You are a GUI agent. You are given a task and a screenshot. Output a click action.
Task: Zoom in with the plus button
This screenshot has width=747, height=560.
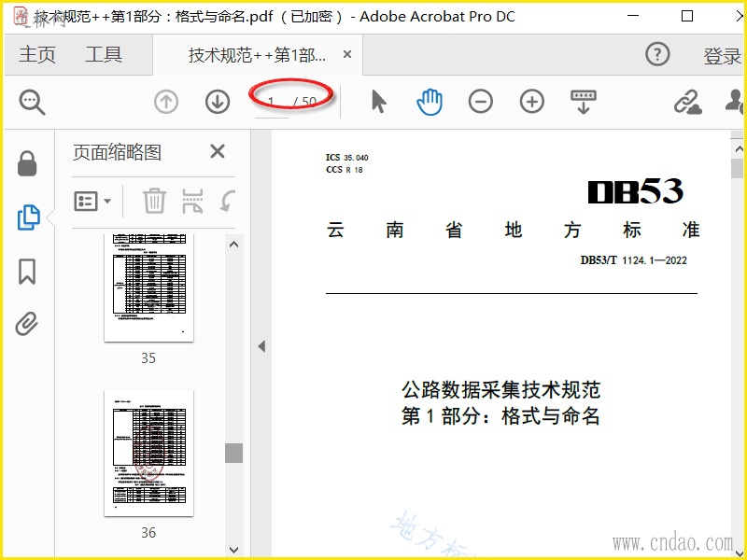[531, 102]
